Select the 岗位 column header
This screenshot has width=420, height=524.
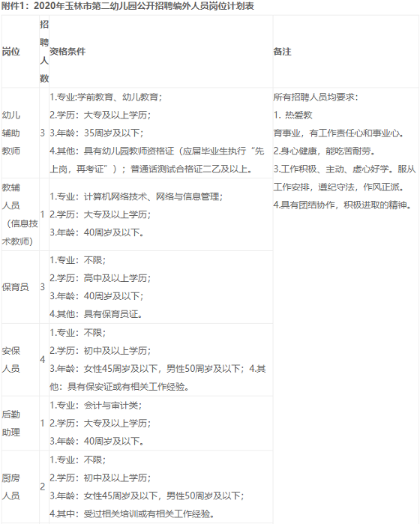coord(11,52)
